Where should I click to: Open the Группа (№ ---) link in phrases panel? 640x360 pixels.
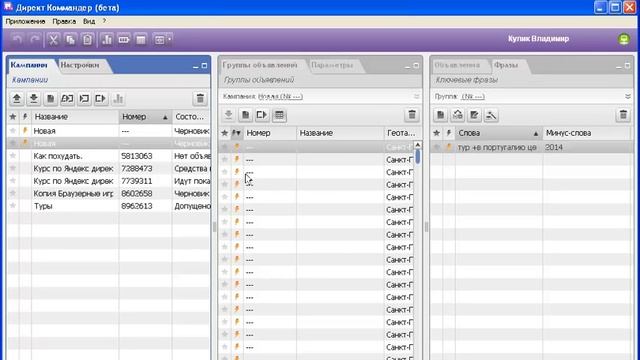coord(473,96)
